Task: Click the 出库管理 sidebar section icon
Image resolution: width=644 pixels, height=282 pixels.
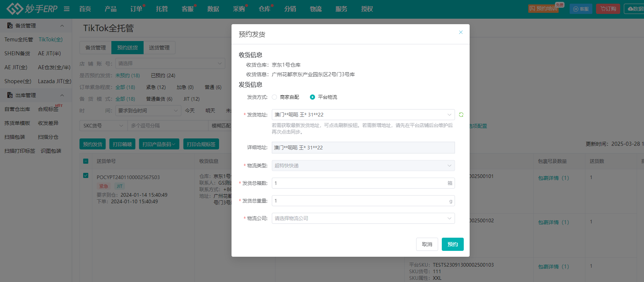Action: 10,95
